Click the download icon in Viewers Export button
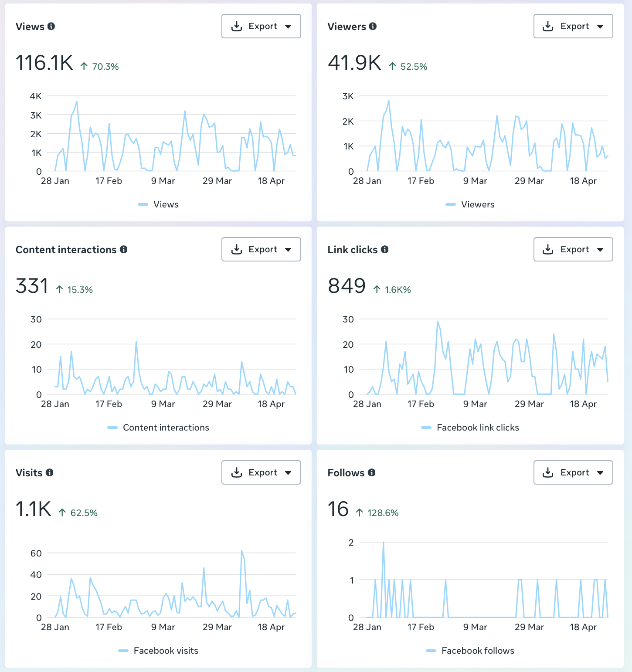This screenshot has height=672, width=632. tap(548, 27)
